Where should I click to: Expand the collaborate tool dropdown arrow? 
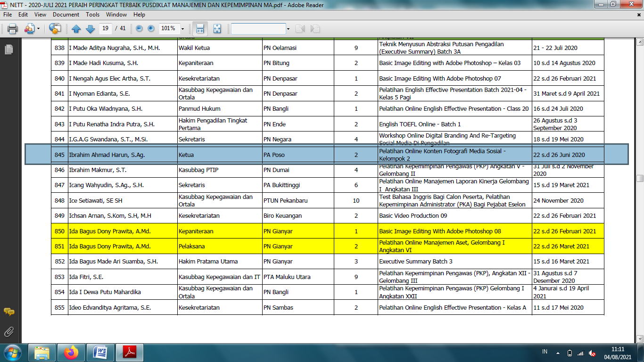[39, 29]
